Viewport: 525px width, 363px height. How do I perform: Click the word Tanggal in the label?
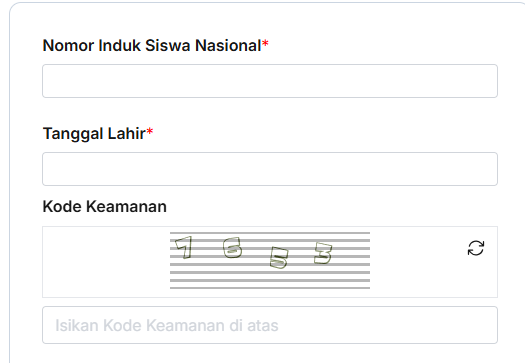coord(73,134)
